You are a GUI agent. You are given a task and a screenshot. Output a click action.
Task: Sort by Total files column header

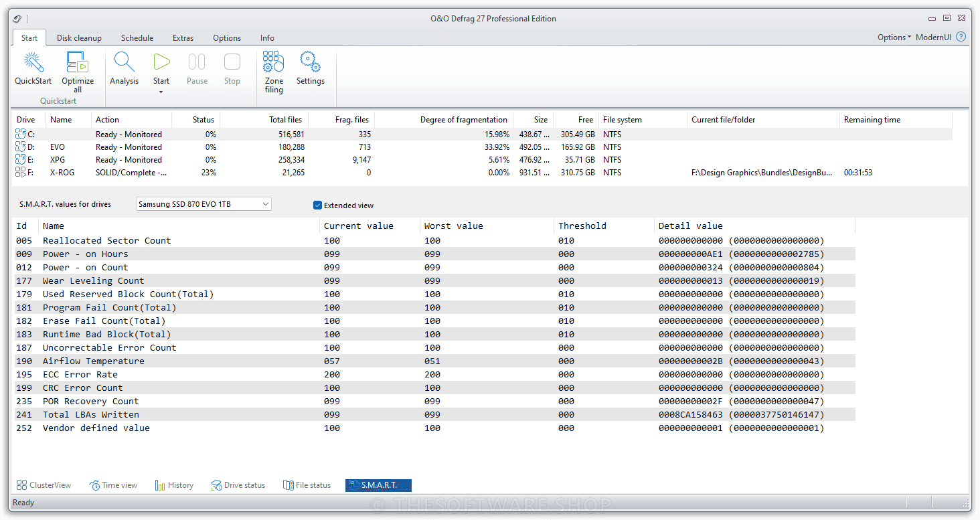click(x=264, y=120)
